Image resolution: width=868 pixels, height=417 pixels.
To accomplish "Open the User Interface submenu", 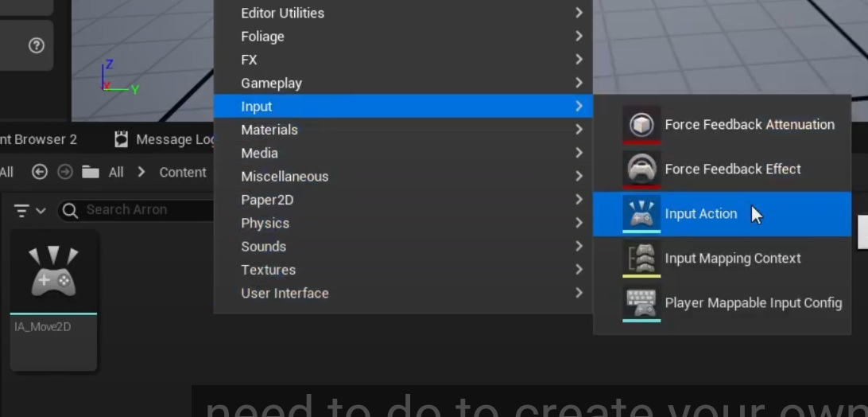I will (403, 294).
